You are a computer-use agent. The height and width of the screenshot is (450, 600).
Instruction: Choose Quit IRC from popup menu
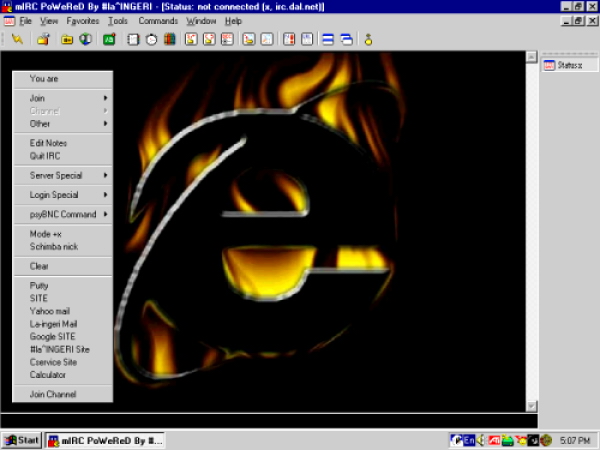(63, 156)
